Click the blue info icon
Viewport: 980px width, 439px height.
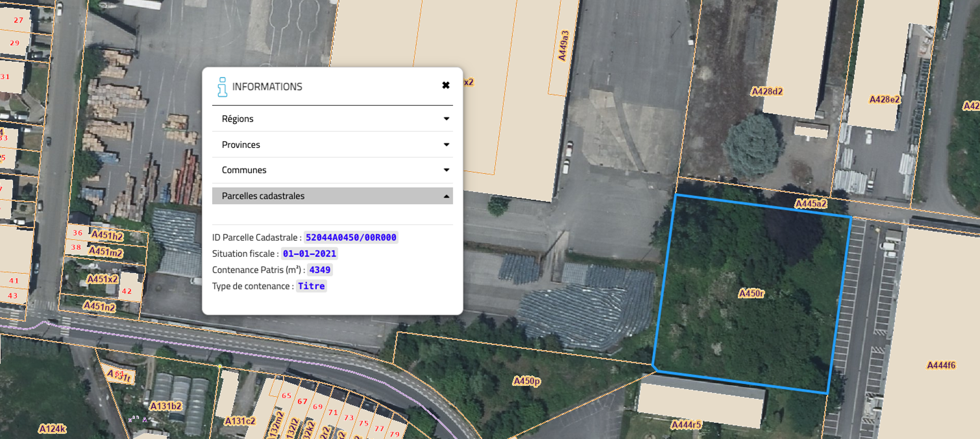click(222, 87)
